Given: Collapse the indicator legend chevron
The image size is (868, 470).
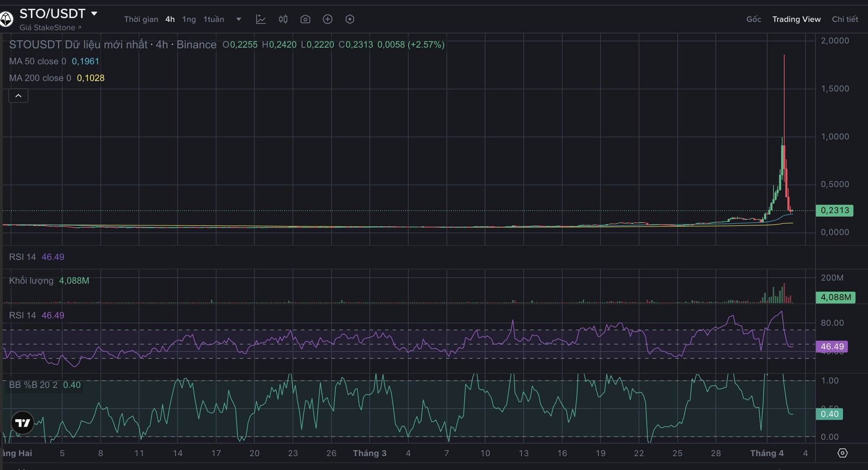Looking at the screenshot, I should [x=18, y=96].
